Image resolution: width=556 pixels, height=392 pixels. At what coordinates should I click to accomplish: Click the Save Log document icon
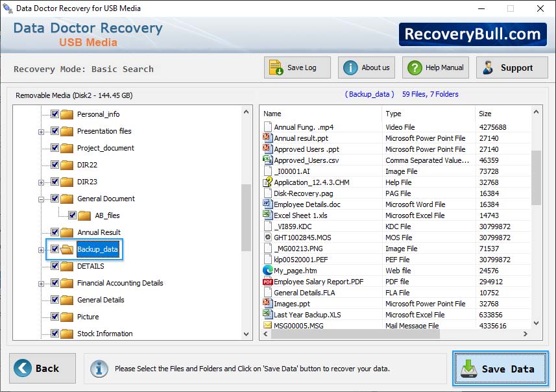pyautogui.click(x=276, y=67)
